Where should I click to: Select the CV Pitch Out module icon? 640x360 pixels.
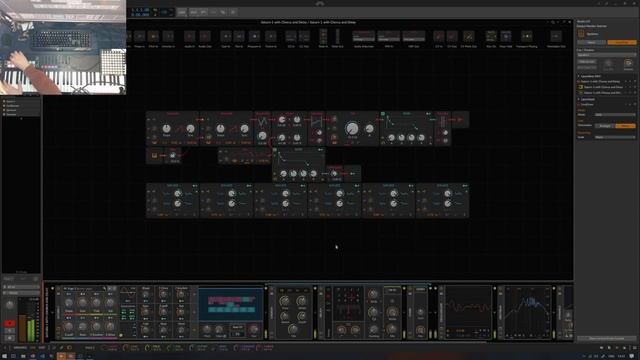[468, 36]
